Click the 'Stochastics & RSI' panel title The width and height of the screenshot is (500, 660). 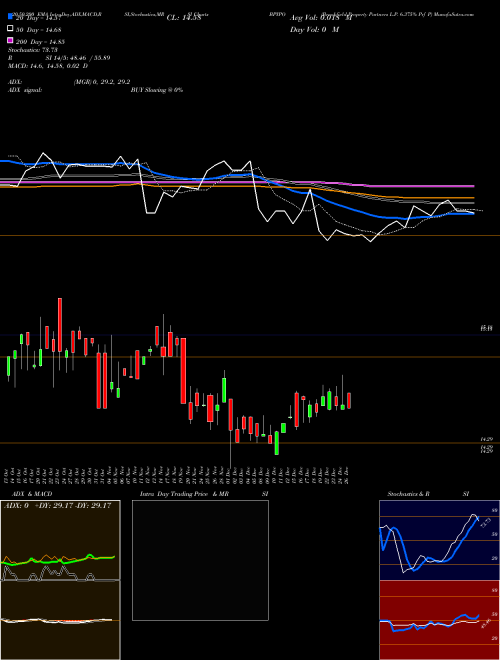[x=428, y=494]
